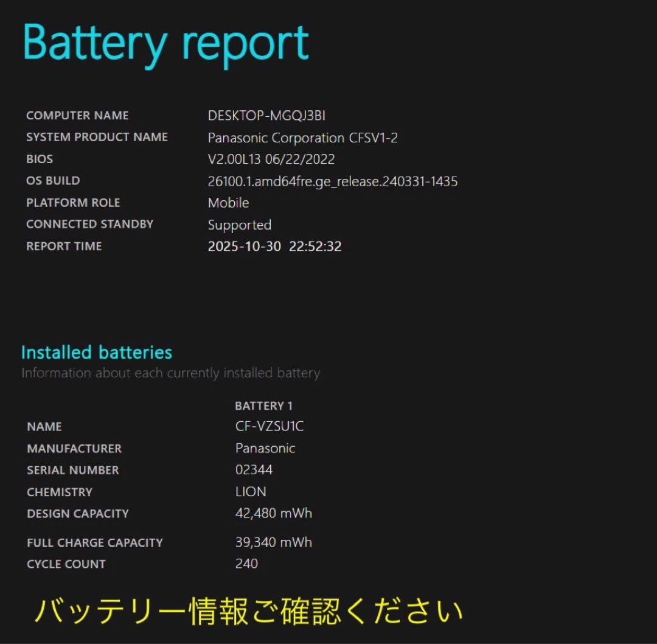
Task: Select the DESIGN CAPACITY 42,480 mWh value
Action: click(273, 513)
